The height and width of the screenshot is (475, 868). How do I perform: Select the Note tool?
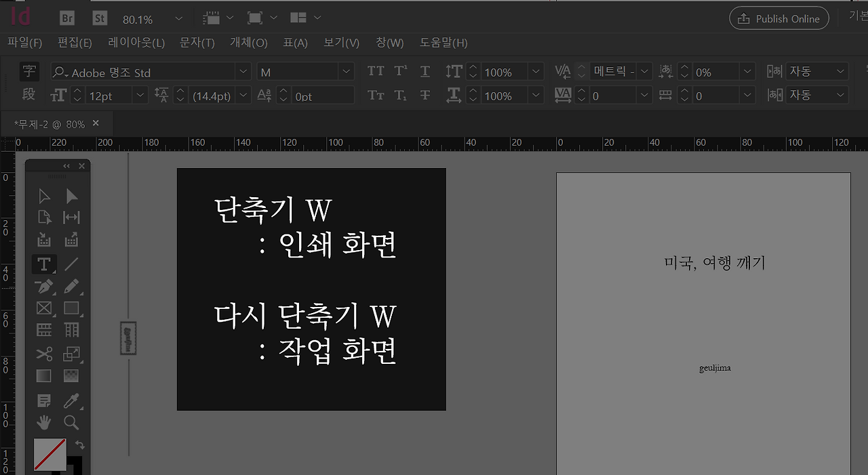pyautogui.click(x=44, y=400)
